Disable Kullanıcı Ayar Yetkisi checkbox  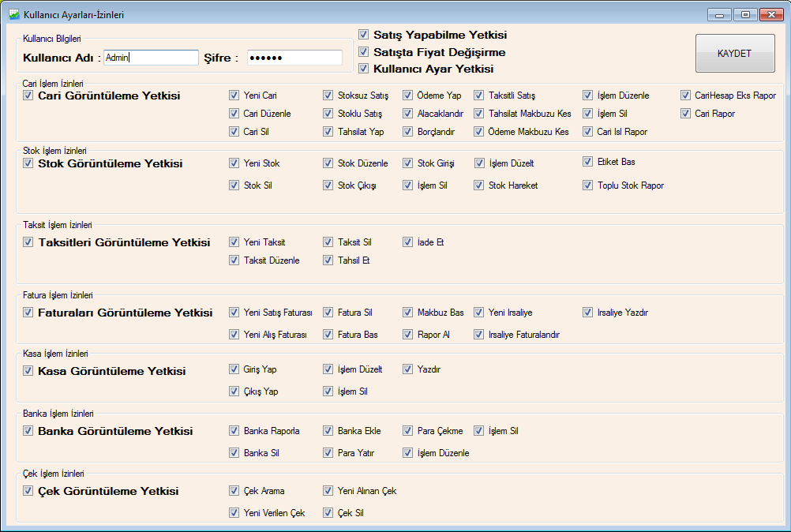point(364,69)
